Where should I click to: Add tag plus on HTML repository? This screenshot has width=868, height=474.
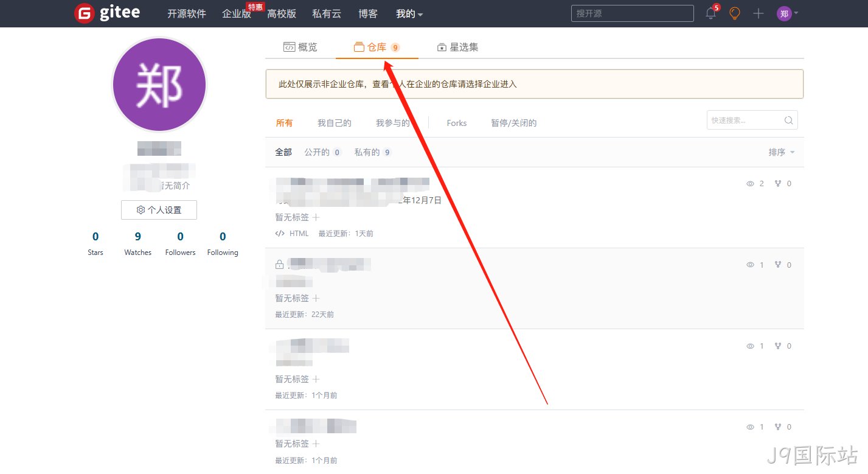316,217
